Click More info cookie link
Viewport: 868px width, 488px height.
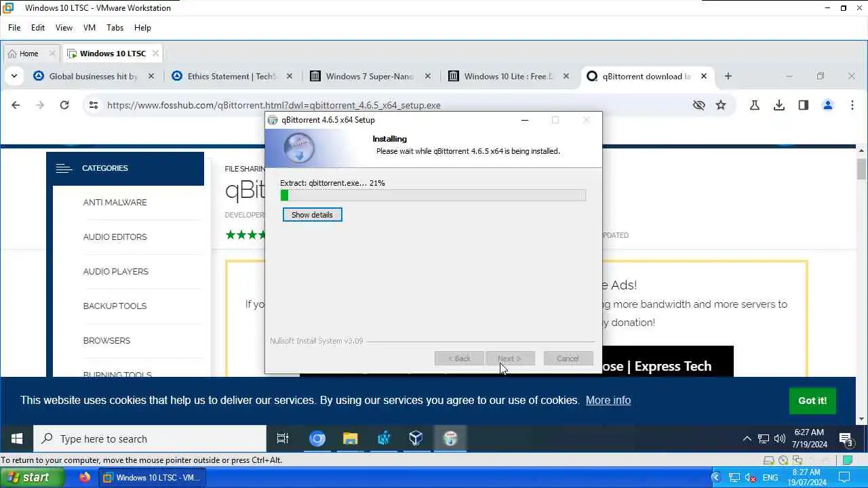pyautogui.click(x=608, y=400)
